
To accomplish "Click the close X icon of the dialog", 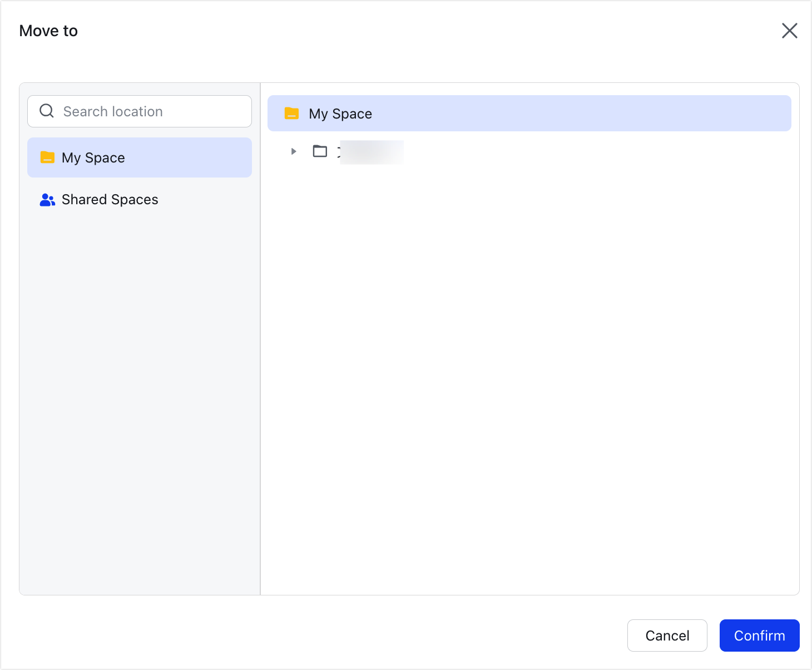I will (789, 31).
